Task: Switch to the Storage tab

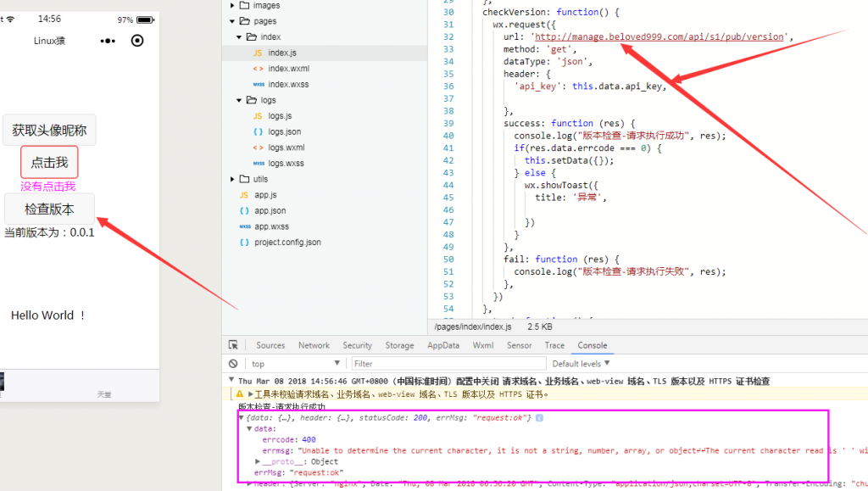Action: 400,345
